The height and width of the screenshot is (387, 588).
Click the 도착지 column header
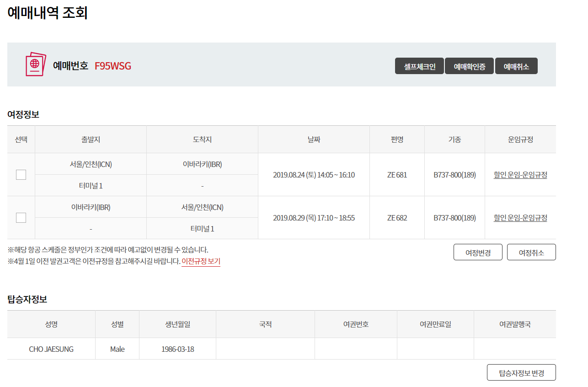[x=202, y=140]
